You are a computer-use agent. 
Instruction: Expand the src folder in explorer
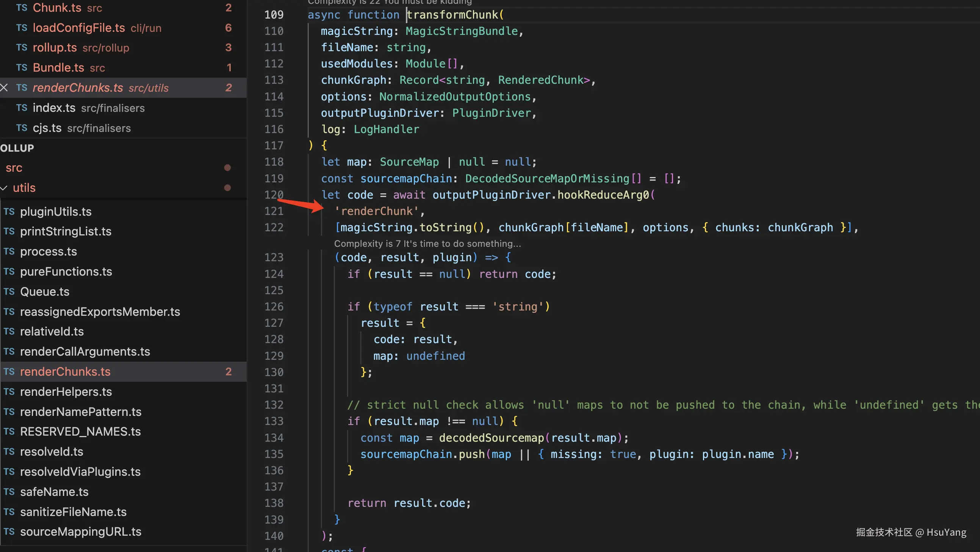14,168
